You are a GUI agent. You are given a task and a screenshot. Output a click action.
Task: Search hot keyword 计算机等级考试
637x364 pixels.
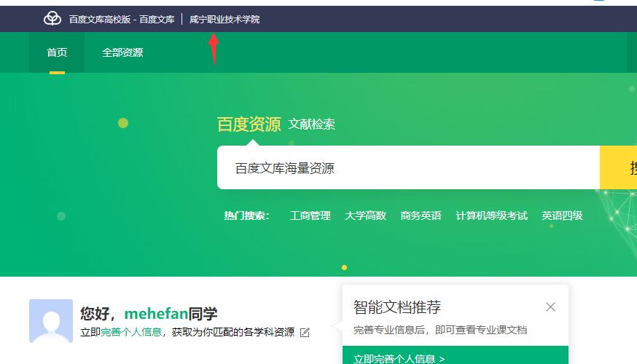point(491,215)
